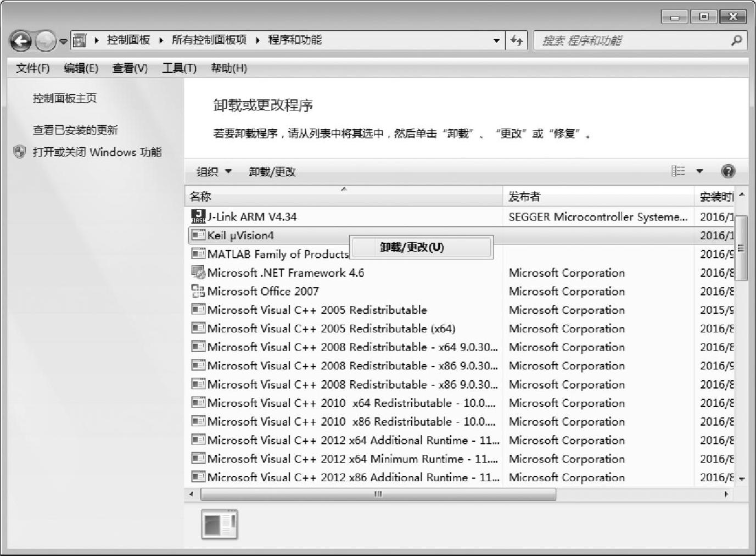
Task: Open the 工具(T) menu
Action: (180, 68)
